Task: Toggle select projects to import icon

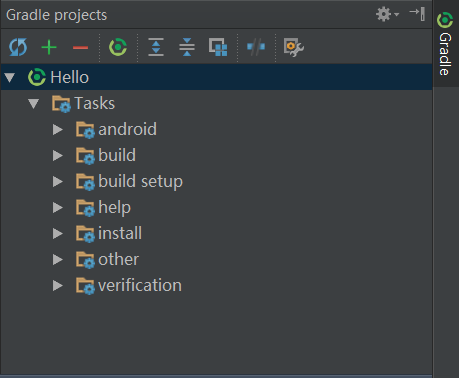Action: [218, 47]
